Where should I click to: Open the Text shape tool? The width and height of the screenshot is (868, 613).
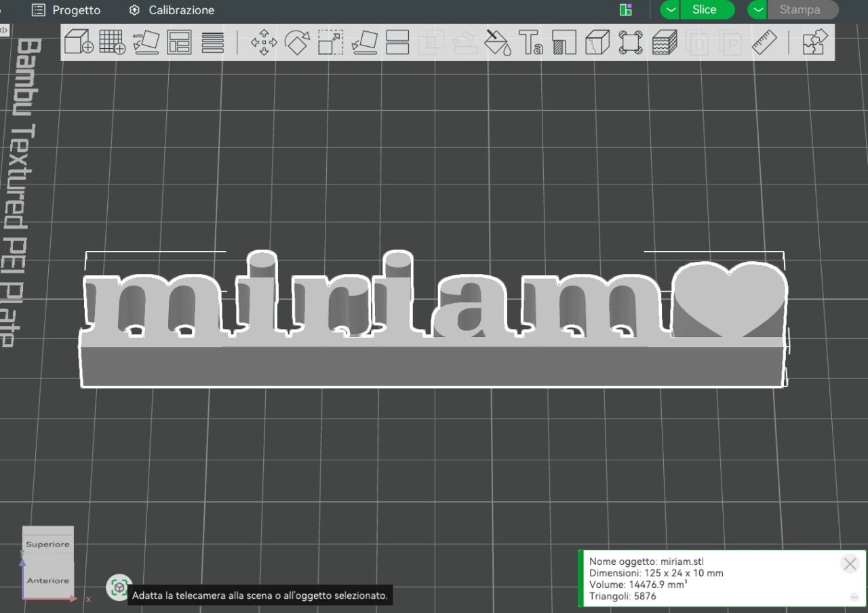coord(531,42)
